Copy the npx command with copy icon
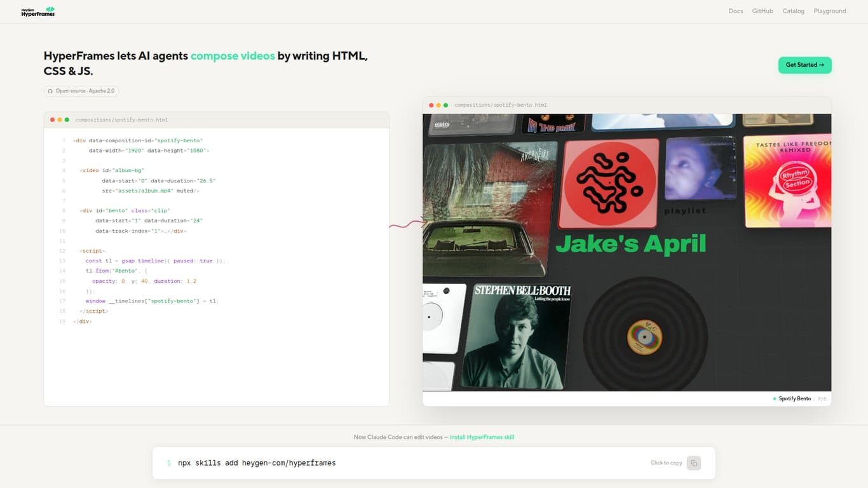868x488 pixels. (x=694, y=463)
